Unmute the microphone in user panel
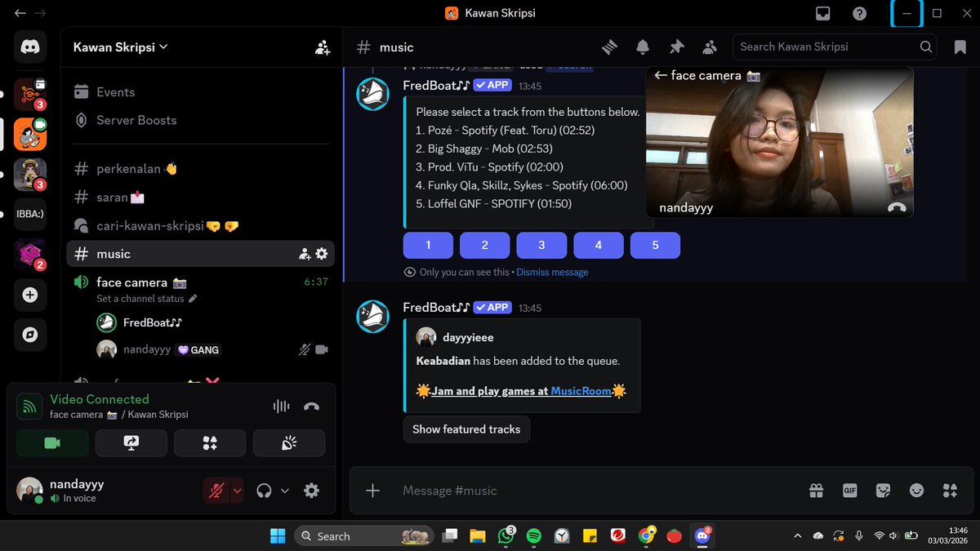 click(x=216, y=491)
